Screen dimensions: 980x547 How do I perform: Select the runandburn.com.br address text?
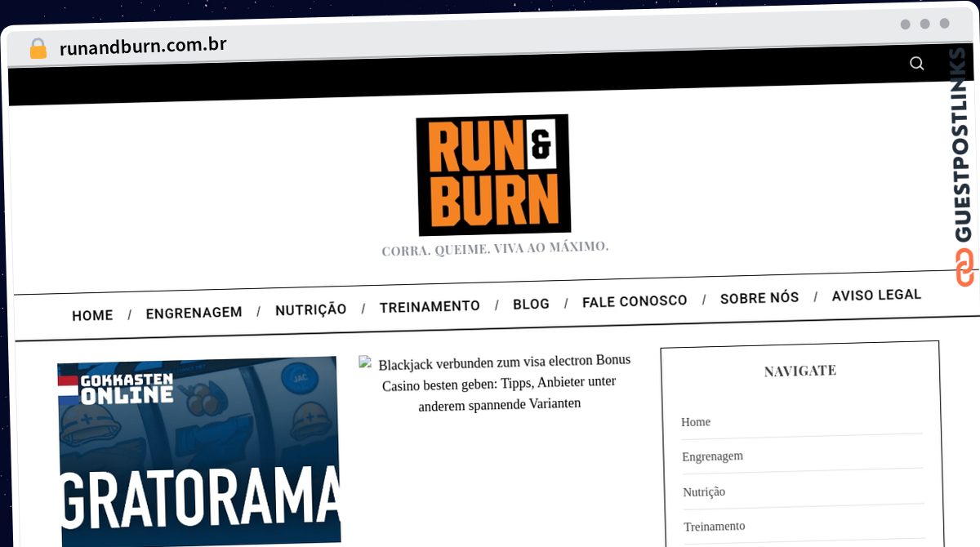click(143, 46)
